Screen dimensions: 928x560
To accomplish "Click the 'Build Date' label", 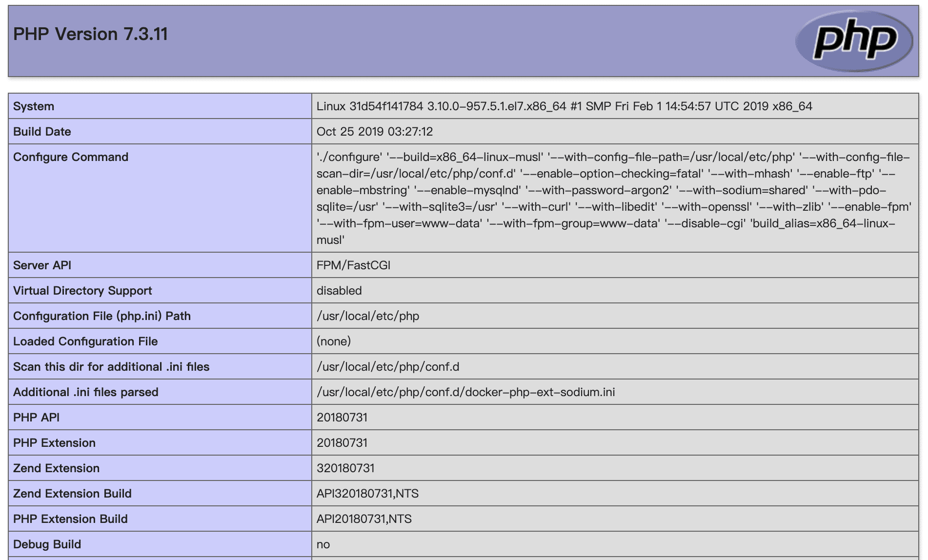I will click(42, 132).
